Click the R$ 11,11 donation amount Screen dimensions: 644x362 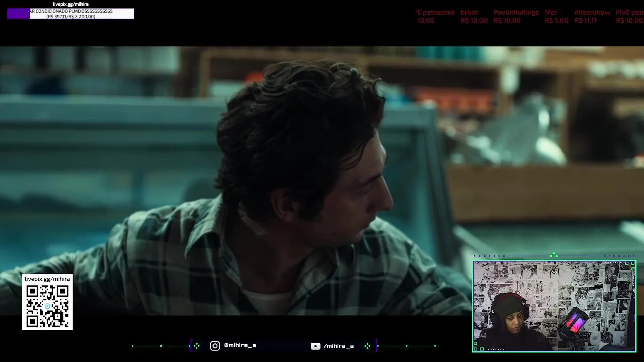[585, 21]
